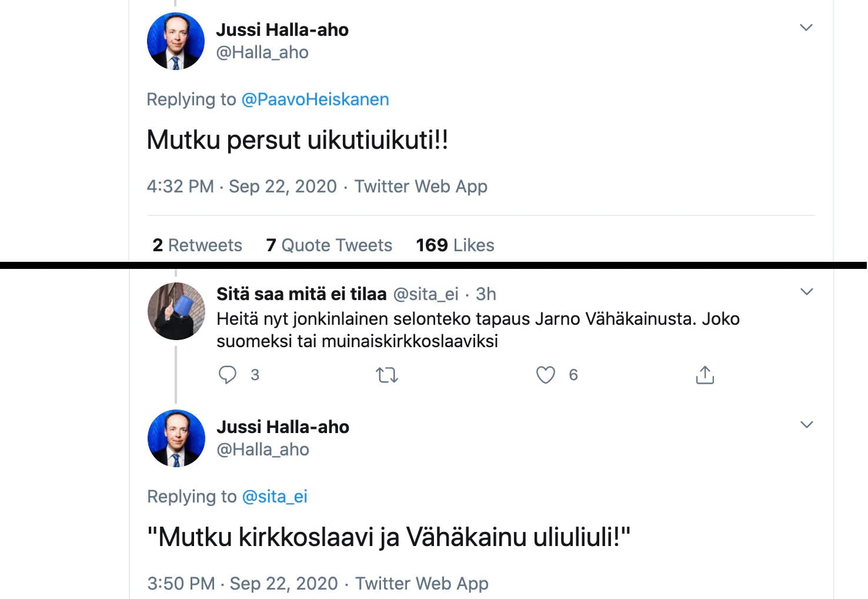
Task: Open the top Jussi Halla-aho display name
Action: pyautogui.click(x=282, y=30)
